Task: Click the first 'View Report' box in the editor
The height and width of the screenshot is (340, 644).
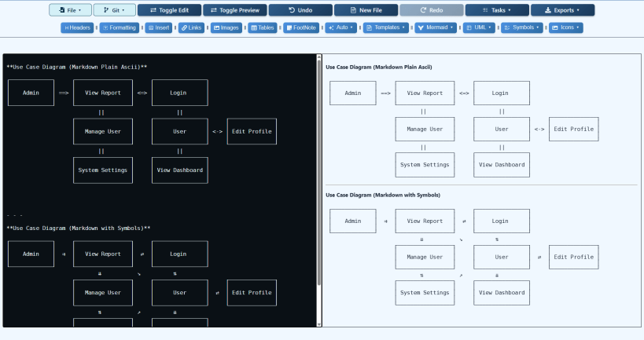Action: coord(103,93)
